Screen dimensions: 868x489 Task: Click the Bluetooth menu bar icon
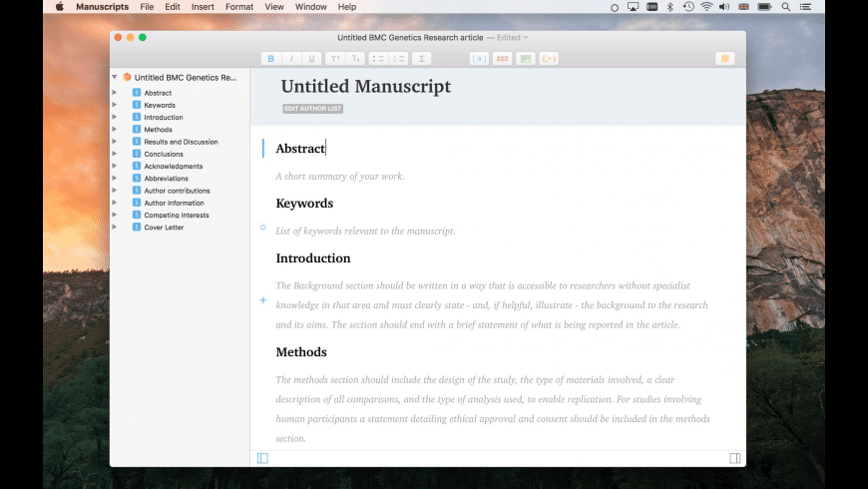(x=669, y=7)
